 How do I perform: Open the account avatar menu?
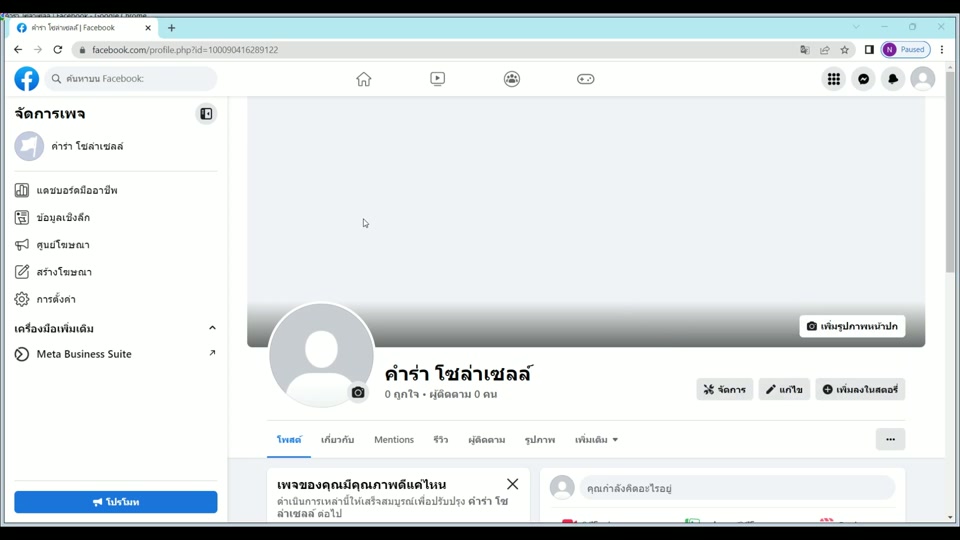click(923, 79)
